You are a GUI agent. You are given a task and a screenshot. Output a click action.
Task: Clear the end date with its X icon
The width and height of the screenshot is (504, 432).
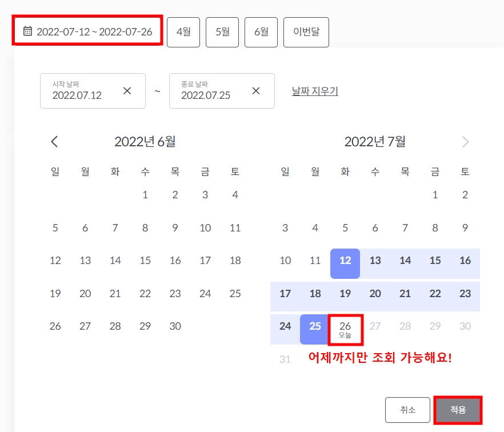256,91
